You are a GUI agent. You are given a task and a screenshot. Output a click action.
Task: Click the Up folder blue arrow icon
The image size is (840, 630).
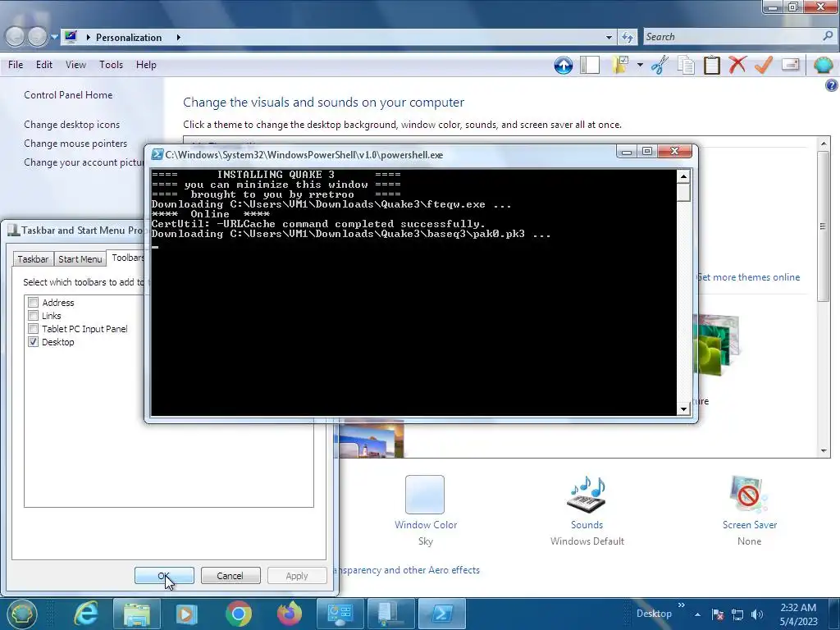click(563, 66)
